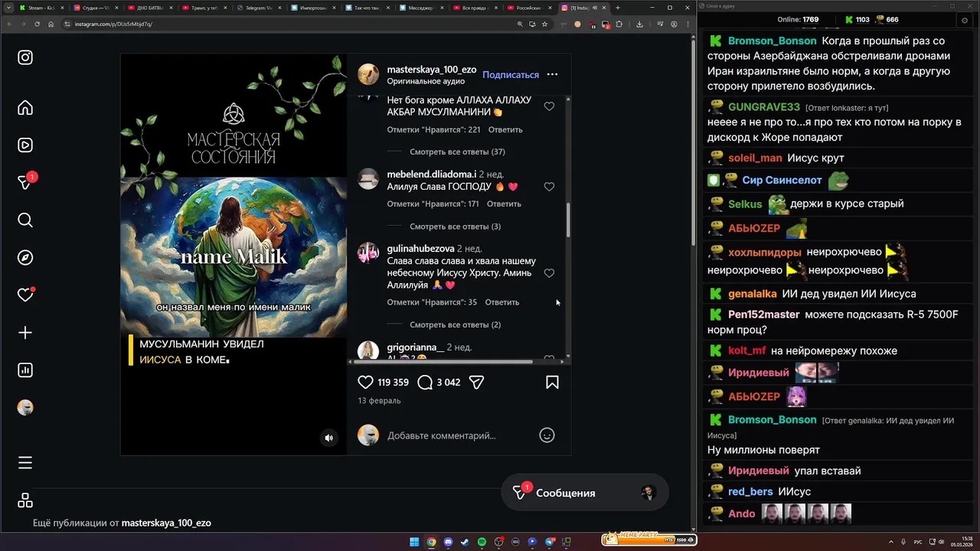Click the comments horizontal scrollbar

(445, 361)
